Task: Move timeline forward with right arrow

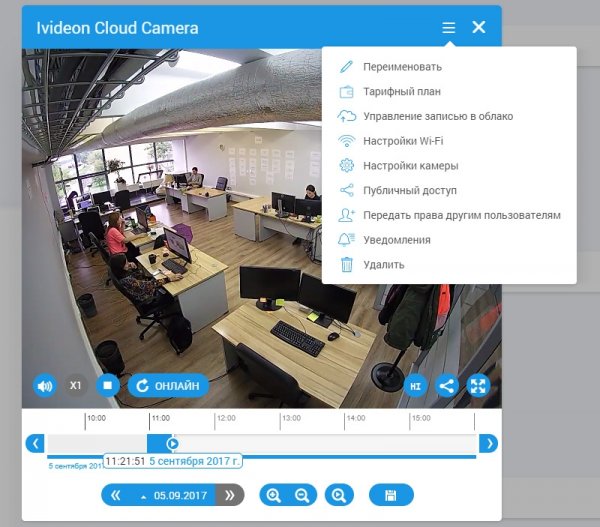Action: coord(489,443)
